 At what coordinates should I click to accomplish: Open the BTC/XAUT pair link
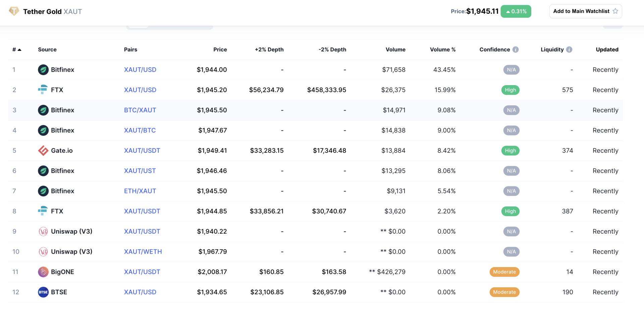(x=140, y=110)
